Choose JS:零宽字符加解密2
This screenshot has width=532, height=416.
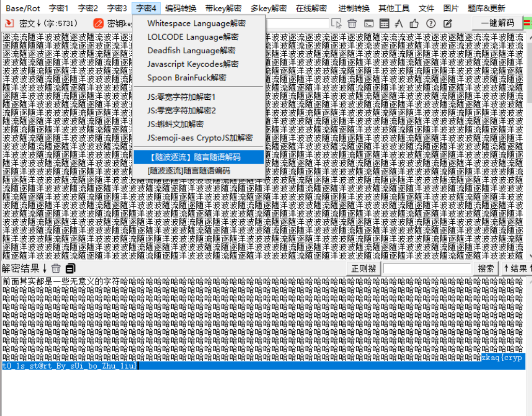(199, 111)
